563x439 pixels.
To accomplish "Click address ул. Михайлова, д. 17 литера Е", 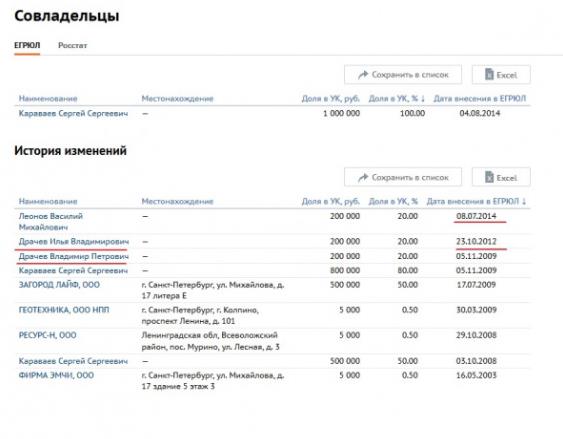I will pyautogui.click(x=213, y=290).
